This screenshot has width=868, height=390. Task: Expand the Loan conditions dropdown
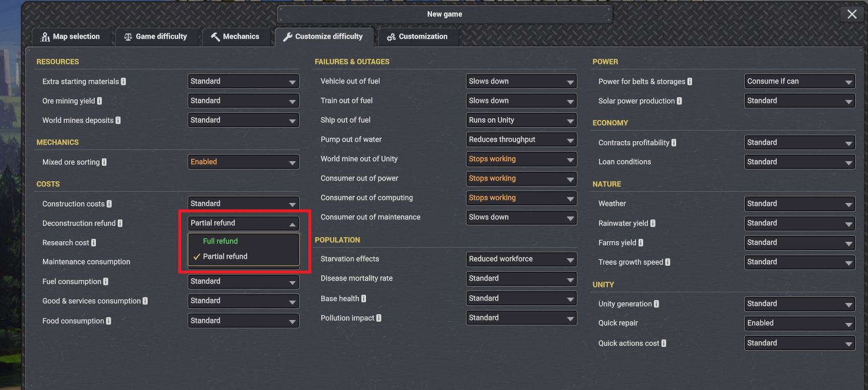[x=800, y=162]
